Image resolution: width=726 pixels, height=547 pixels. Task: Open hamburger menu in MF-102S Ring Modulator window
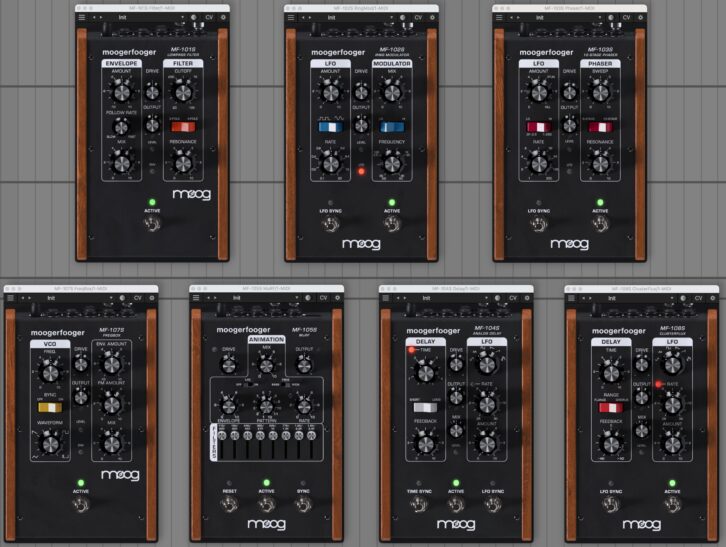click(x=291, y=17)
